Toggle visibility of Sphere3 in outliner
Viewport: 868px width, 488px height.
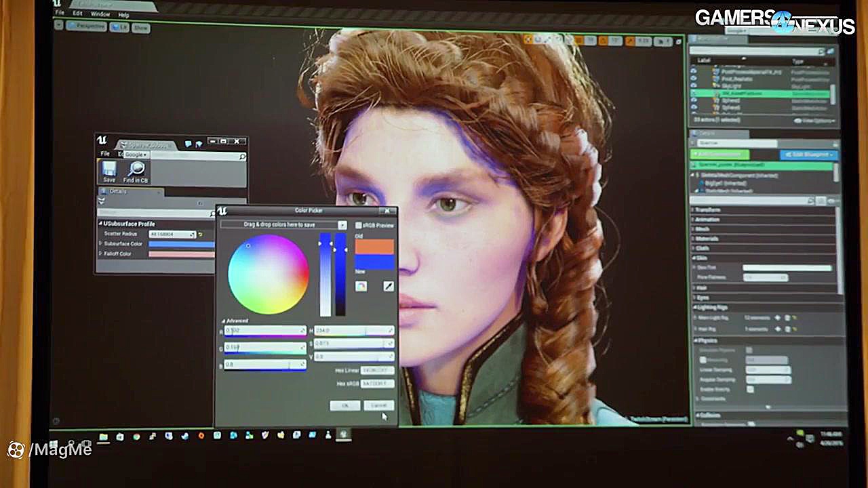click(693, 108)
